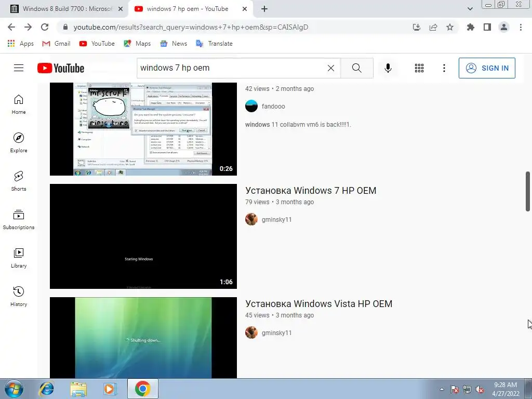This screenshot has height=399, width=532.
Task: Expand the tab search dropdown arrow
Action: click(470, 9)
